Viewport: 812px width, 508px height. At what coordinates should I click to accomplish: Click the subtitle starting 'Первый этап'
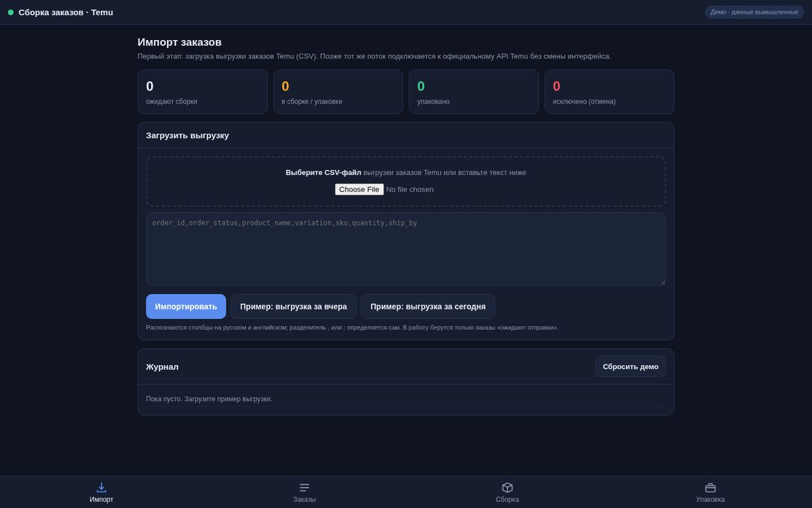[374, 56]
